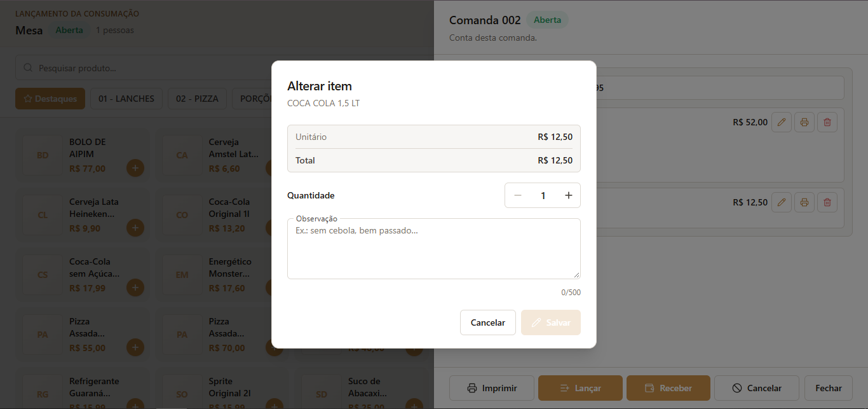Cancel the Alterar item dialog
Screen dimensions: 868x409
pyautogui.click(x=488, y=322)
